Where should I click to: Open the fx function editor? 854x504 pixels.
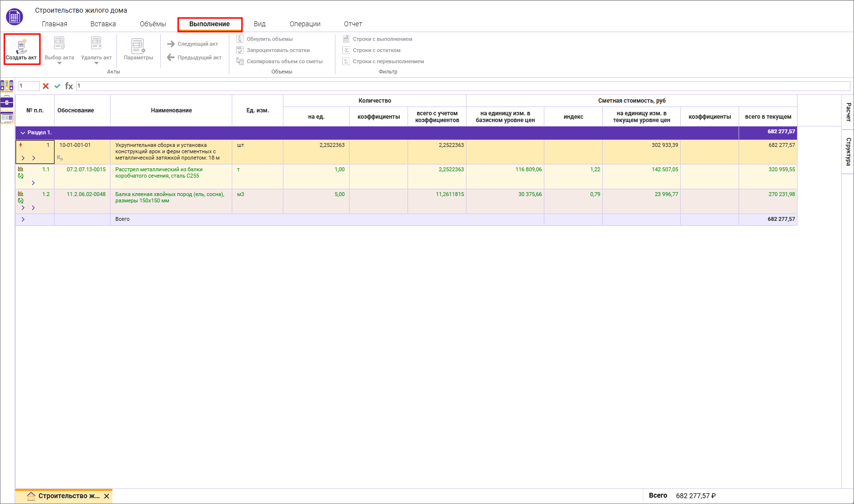[69, 86]
